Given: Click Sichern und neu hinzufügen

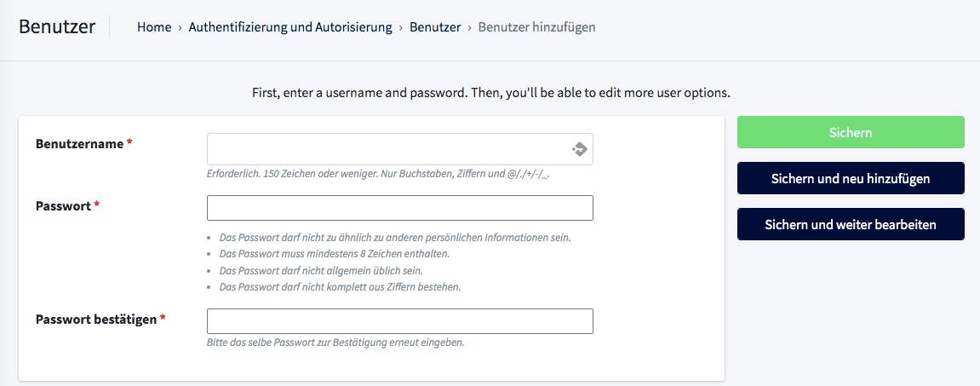Looking at the screenshot, I should tap(851, 178).
